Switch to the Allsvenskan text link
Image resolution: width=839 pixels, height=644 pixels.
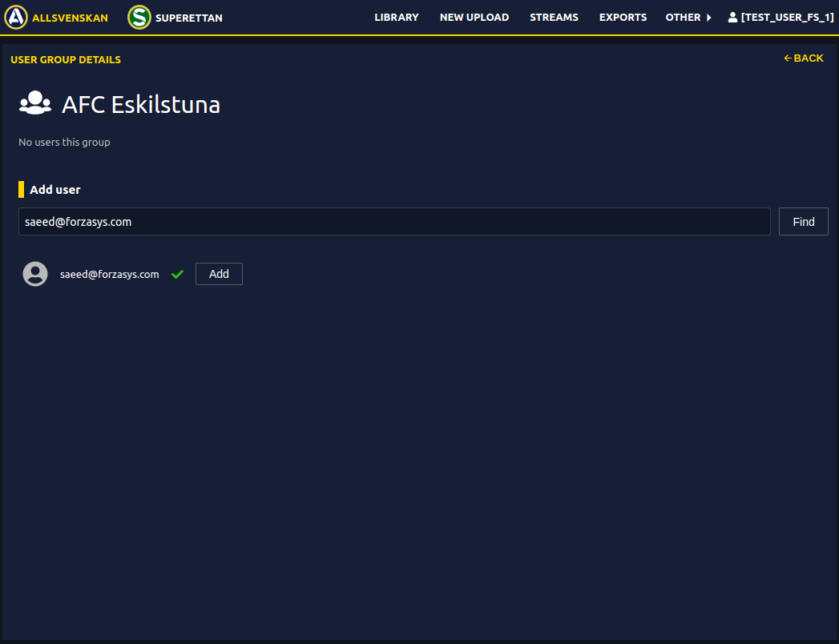click(x=70, y=18)
